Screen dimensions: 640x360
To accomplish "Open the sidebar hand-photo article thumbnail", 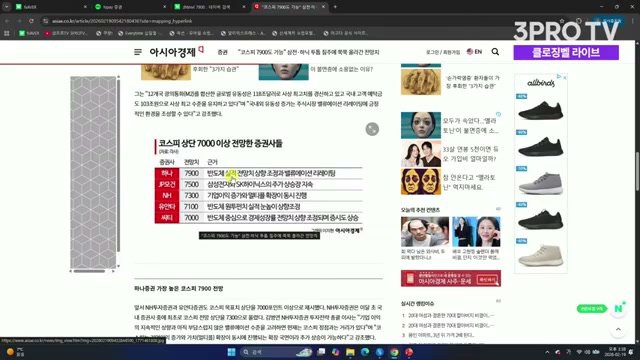I will [x=421, y=82].
